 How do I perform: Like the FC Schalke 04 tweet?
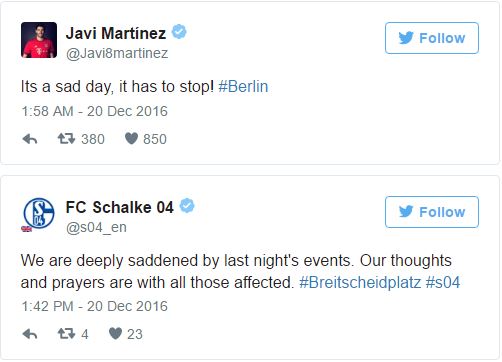pos(115,333)
